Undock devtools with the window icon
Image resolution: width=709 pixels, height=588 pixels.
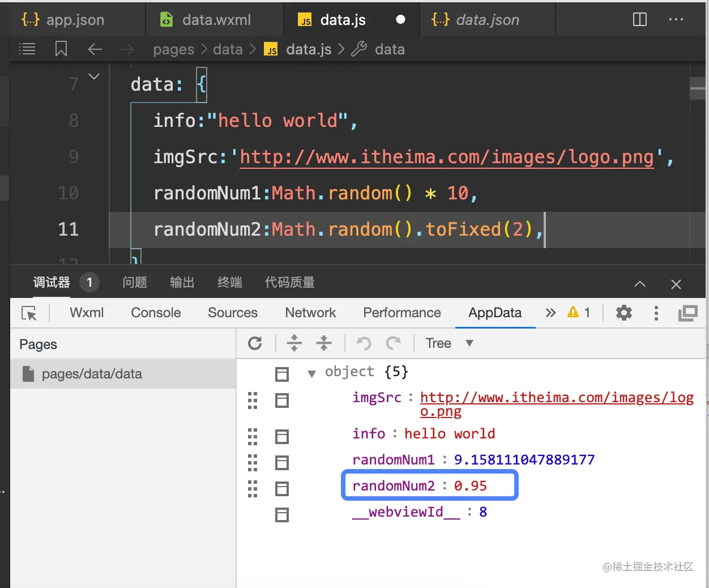[688, 313]
